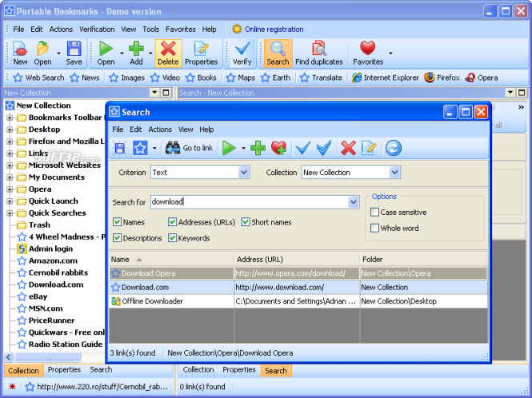
Task: Enable the Case sensitive option
Action: 374,213
